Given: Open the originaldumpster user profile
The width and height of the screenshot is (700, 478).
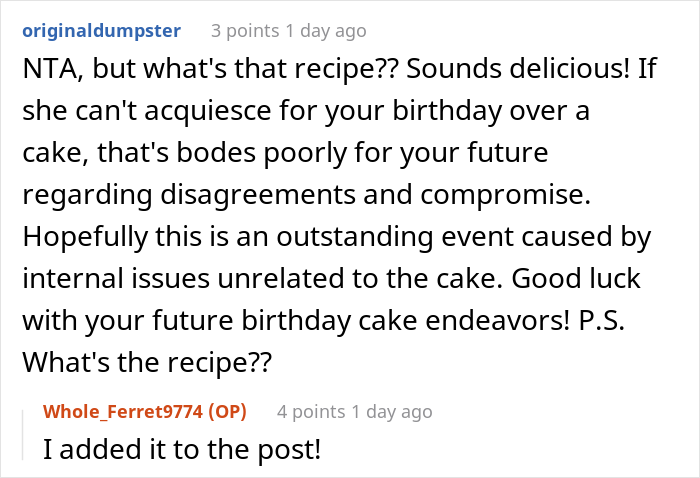Looking at the screenshot, I should 101,31.
